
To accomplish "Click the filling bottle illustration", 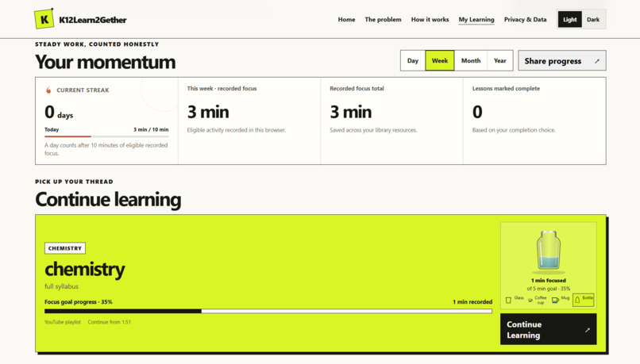I will [x=548, y=251].
